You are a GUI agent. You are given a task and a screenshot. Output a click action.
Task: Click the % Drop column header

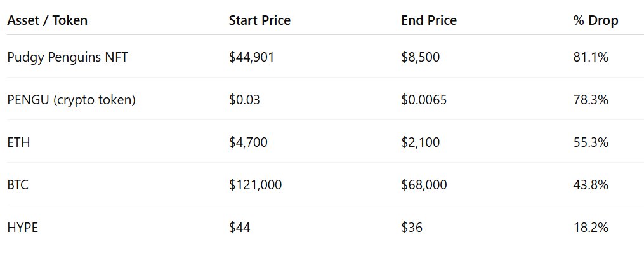tap(596, 20)
